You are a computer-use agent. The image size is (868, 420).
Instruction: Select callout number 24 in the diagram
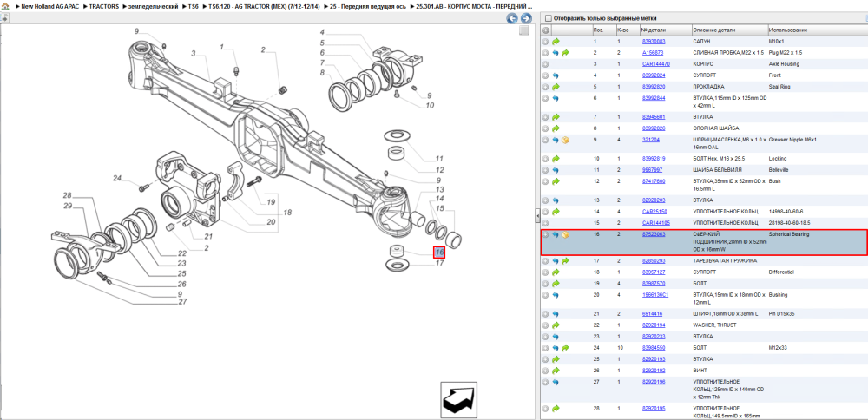pyautogui.click(x=117, y=178)
